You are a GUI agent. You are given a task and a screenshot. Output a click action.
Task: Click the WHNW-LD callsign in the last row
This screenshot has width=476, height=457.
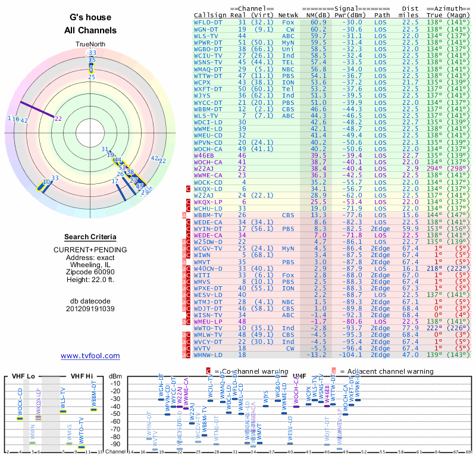(x=208, y=355)
